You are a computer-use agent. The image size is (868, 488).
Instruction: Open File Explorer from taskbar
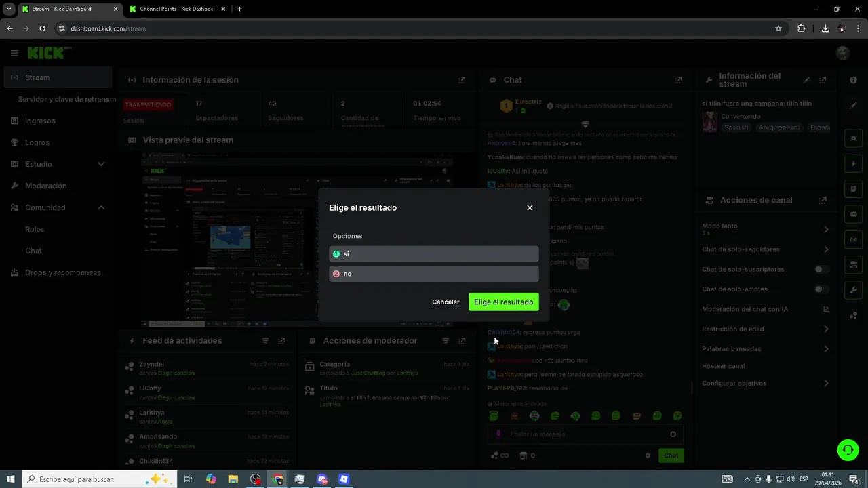tap(233, 479)
